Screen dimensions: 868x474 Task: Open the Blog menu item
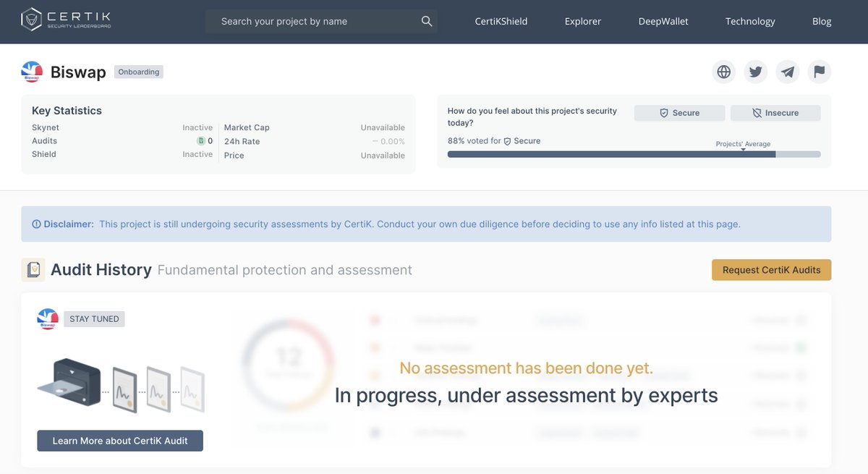coord(822,21)
